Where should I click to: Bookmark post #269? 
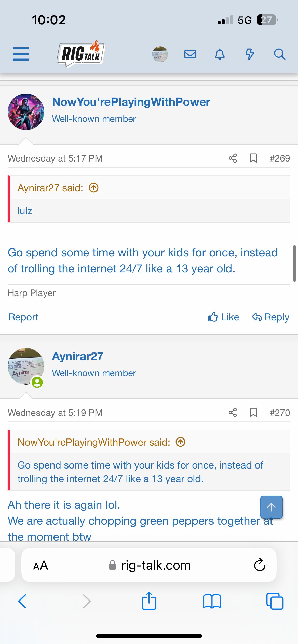[x=253, y=158]
